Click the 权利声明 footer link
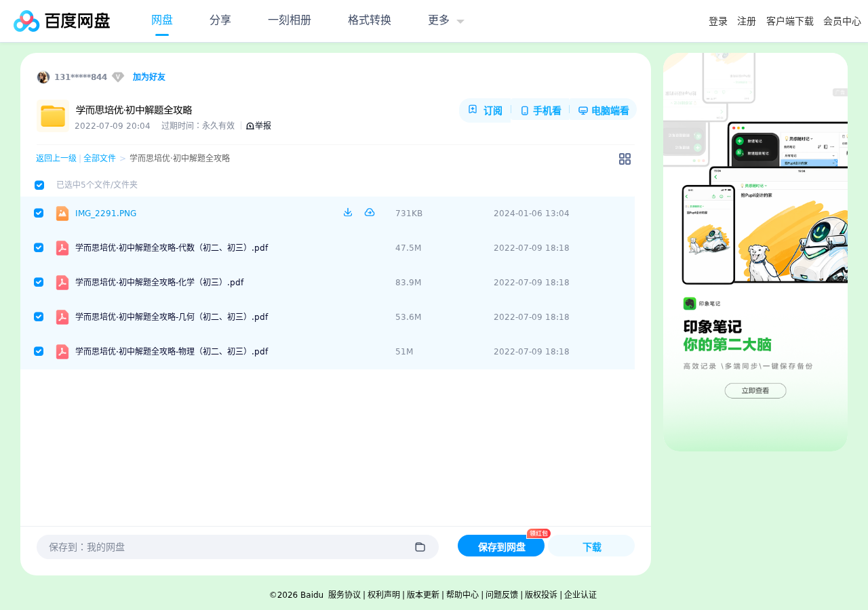868x610 pixels. click(x=384, y=595)
